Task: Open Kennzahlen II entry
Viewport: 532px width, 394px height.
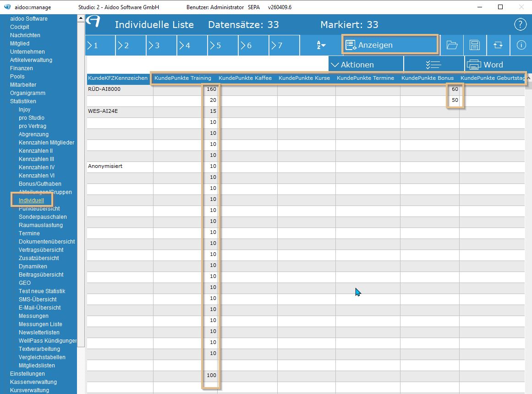Action: coord(36,151)
